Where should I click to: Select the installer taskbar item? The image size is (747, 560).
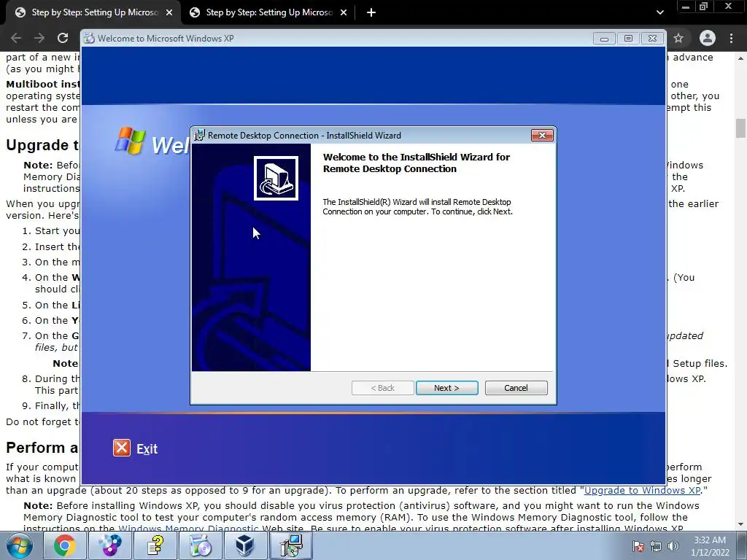tap(291, 545)
